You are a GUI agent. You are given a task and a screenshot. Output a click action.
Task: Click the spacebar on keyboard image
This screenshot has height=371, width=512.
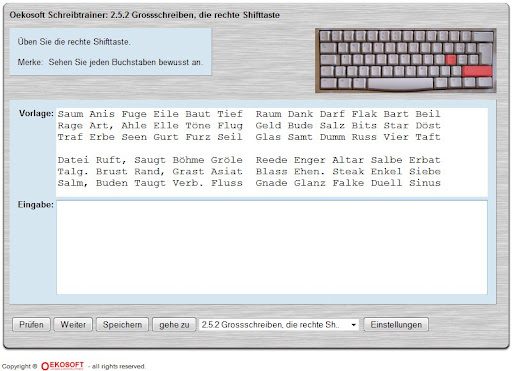click(x=400, y=83)
